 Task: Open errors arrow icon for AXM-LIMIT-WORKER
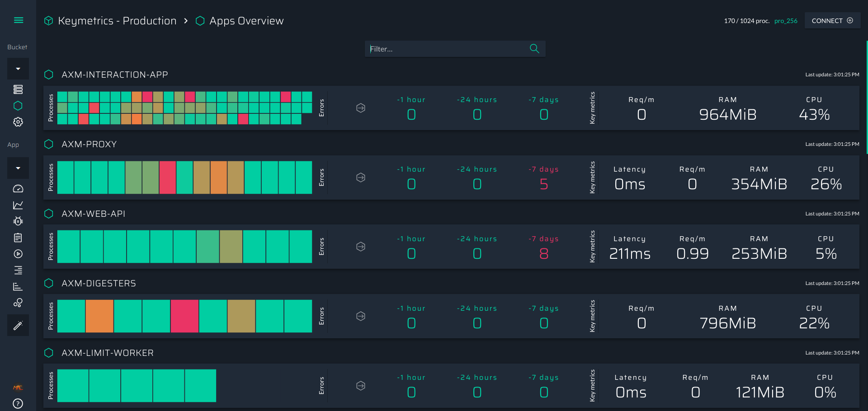[361, 386]
